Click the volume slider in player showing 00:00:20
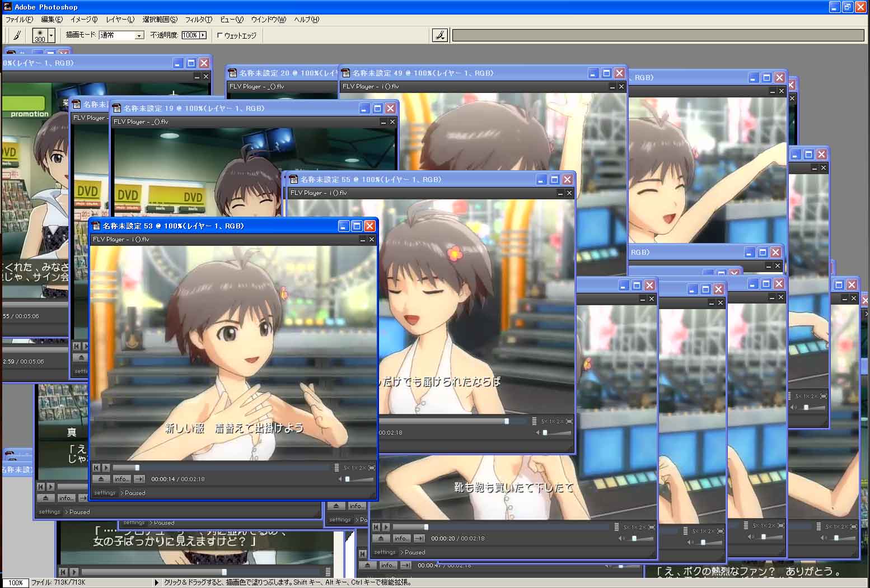Viewport: 870px width, 588px height. pos(640,539)
